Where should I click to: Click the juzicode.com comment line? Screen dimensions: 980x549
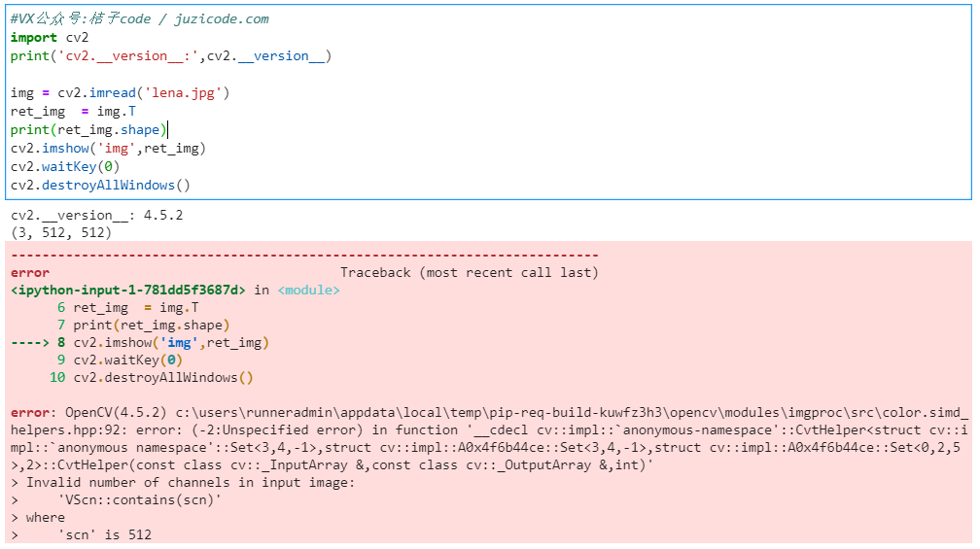click(x=139, y=18)
